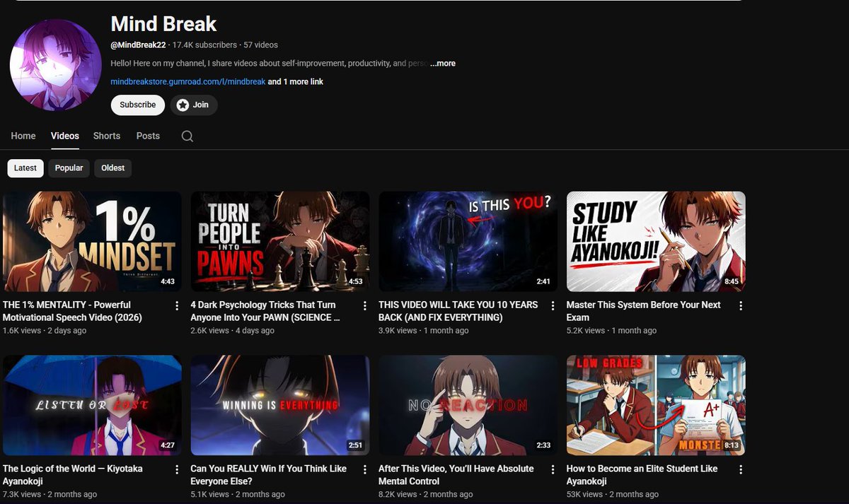Click '1.6K views · 2 days ago' text

point(45,331)
